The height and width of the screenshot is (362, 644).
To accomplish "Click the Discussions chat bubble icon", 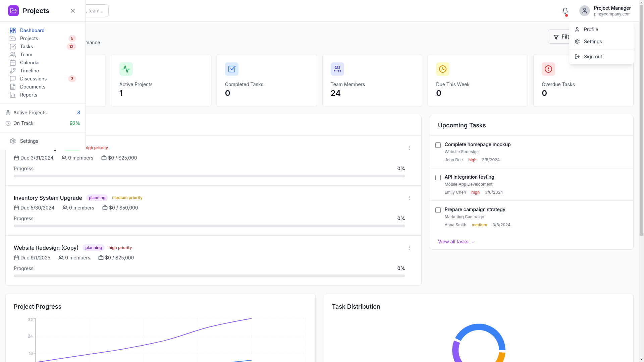I will pos(13,79).
